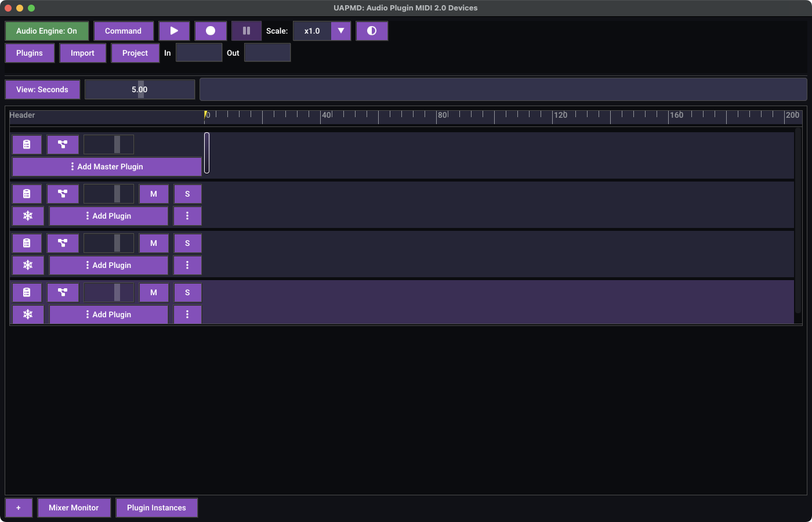Click the second track's routing graph icon
This screenshot has height=522, width=812.
pos(63,243)
